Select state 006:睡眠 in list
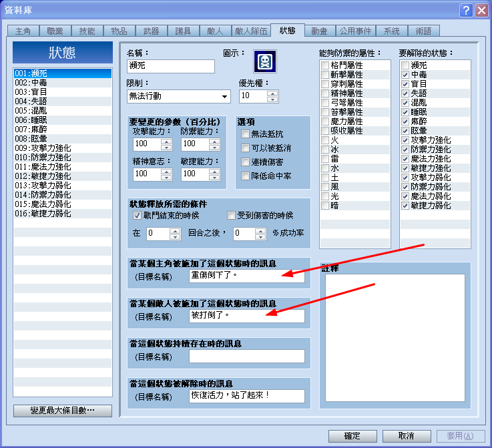This screenshot has width=492, height=448. coord(63,120)
